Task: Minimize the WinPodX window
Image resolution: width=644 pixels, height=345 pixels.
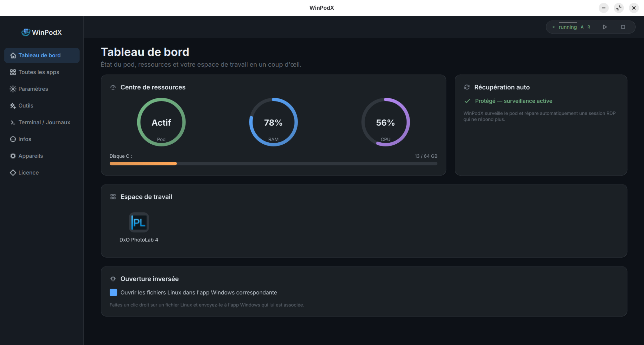Action: (x=604, y=8)
